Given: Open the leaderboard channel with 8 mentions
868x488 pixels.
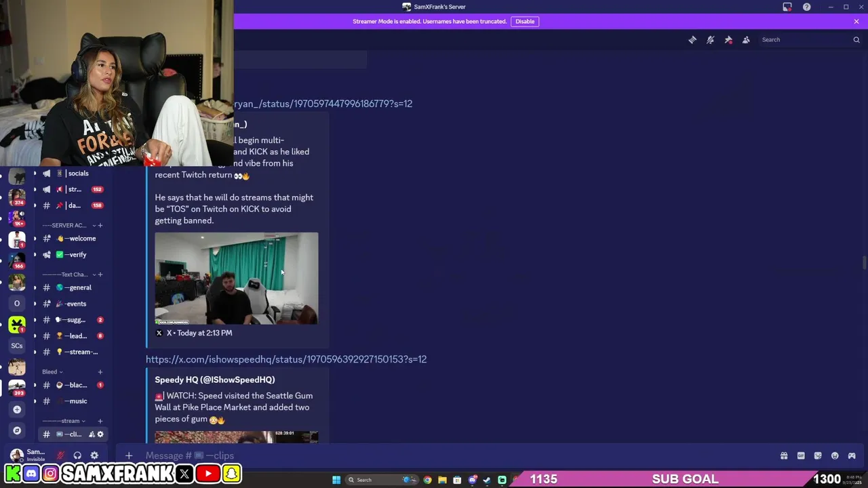Looking at the screenshot, I should point(72,336).
